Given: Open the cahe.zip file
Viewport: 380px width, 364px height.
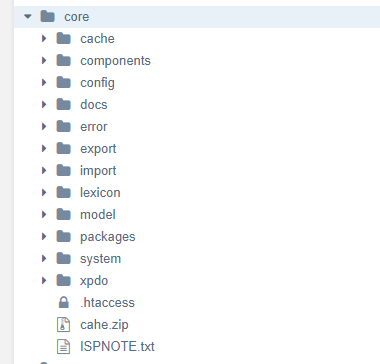Looking at the screenshot, I should [104, 325].
